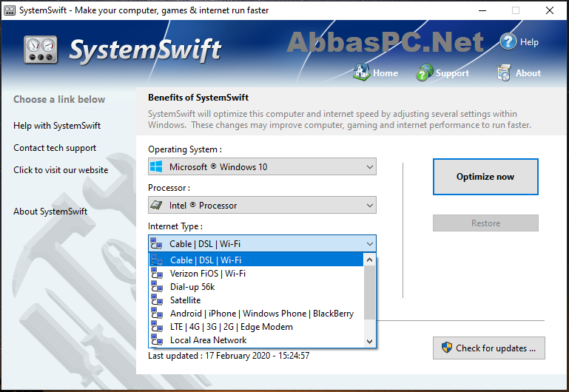Click the icon beside Local Area Network option

coord(157,340)
